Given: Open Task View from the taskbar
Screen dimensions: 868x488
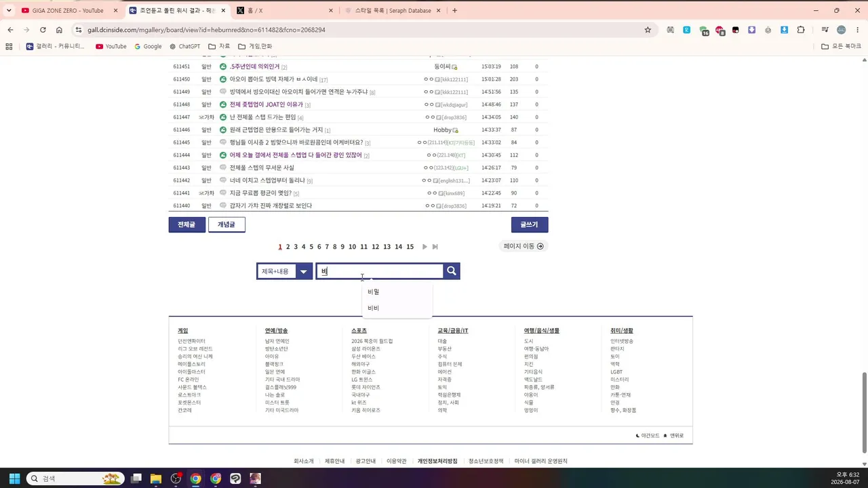Looking at the screenshot, I should [x=136, y=479].
